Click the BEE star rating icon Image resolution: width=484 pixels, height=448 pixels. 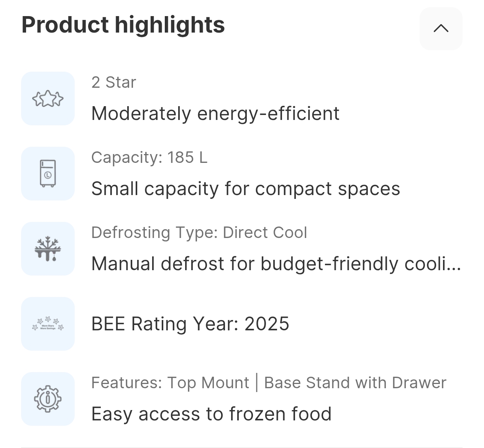click(x=48, y=324)
